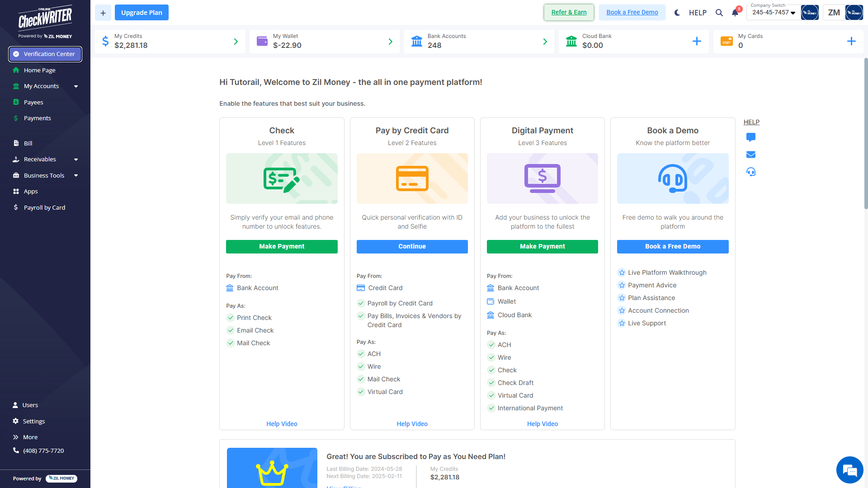Expand the My Accounts menu

(x=41, y=86)
